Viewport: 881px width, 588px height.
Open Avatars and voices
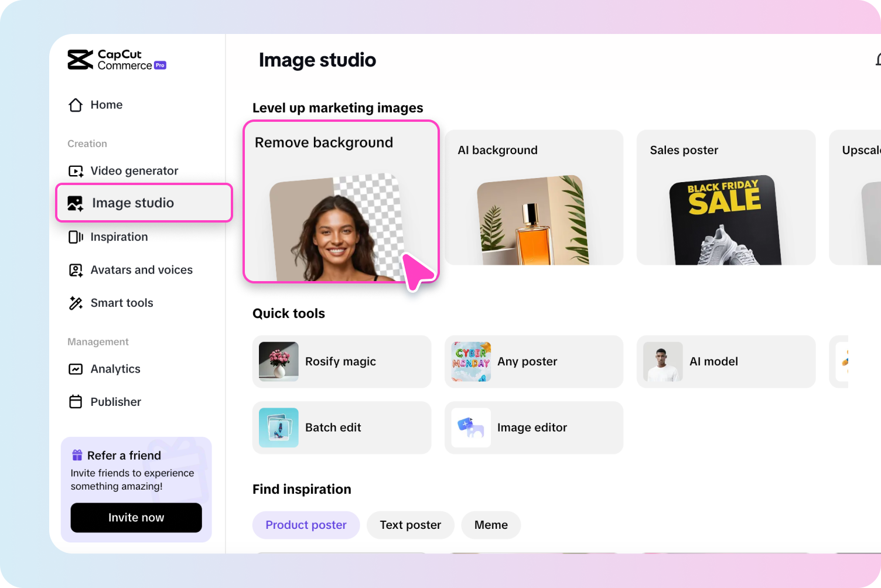point(141,270)
